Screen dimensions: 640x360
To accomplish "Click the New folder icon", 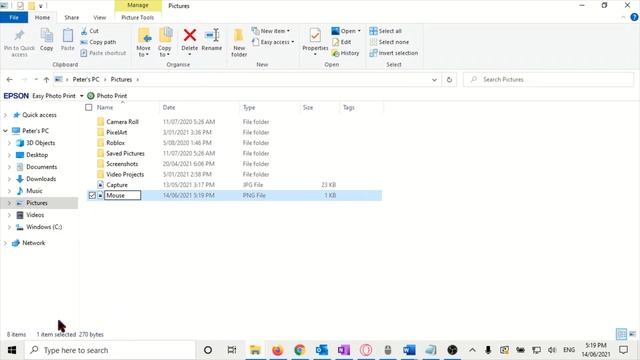I will 239,36.
